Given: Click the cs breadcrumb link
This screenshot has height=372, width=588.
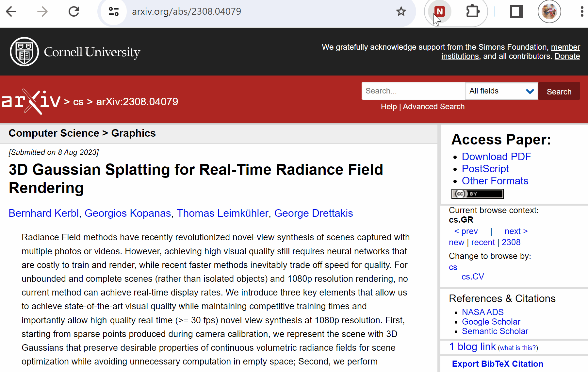Looking at the screenshot, I should tap(78, 102).
